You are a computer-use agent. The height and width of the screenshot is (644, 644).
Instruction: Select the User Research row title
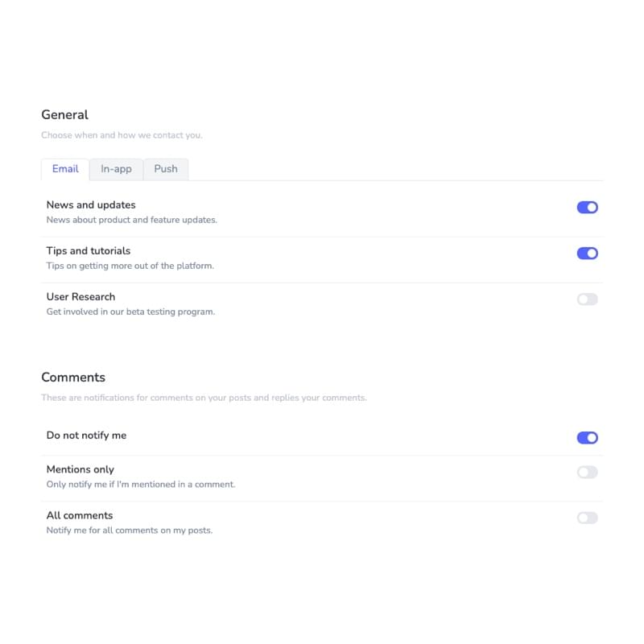[x=81, y=297]
